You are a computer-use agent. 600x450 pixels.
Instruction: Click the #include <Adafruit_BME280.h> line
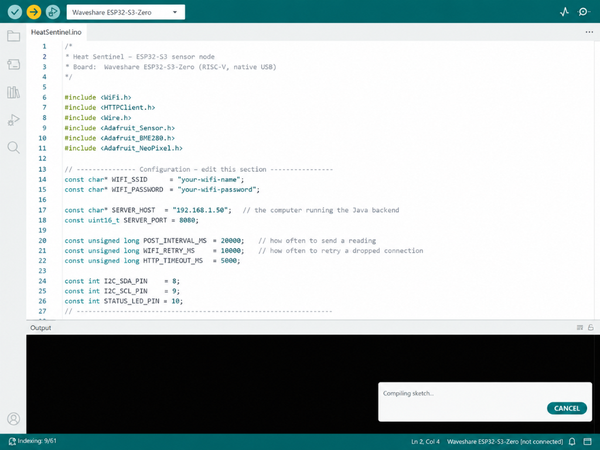tap(120, 138)
